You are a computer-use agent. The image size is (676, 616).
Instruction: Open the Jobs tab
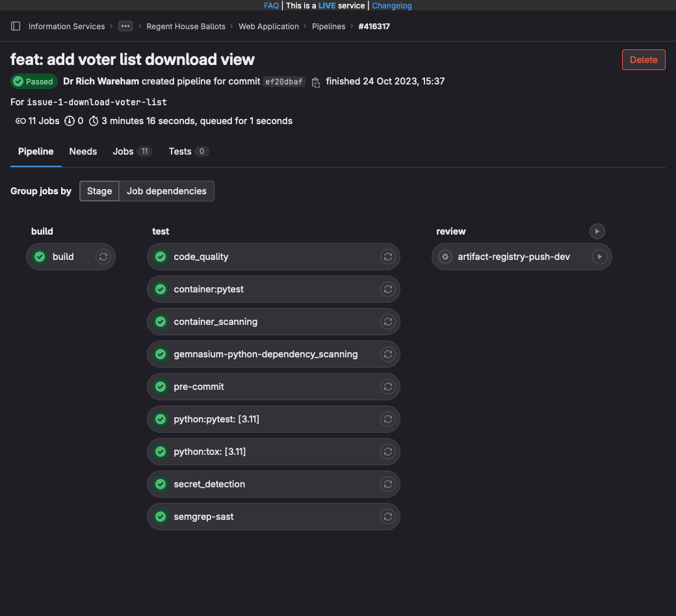click(x=123, y=151)
